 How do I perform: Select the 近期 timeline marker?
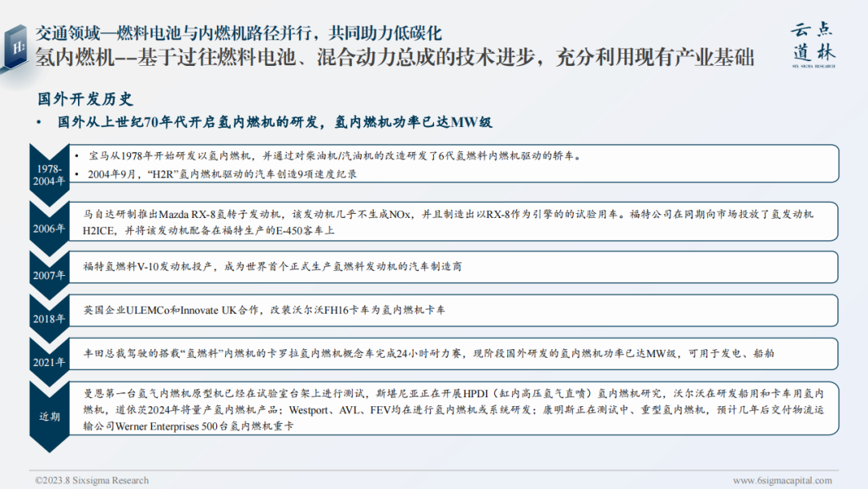pos(49,417)
